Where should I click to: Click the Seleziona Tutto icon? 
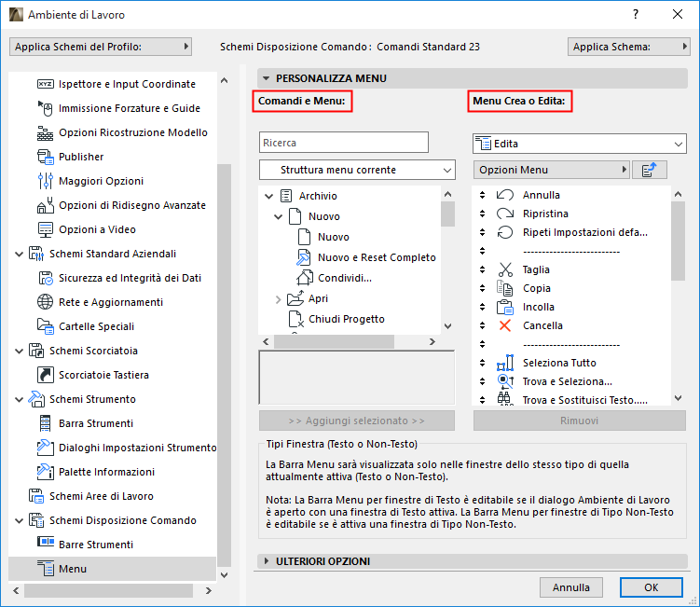(x=505, y=363)
